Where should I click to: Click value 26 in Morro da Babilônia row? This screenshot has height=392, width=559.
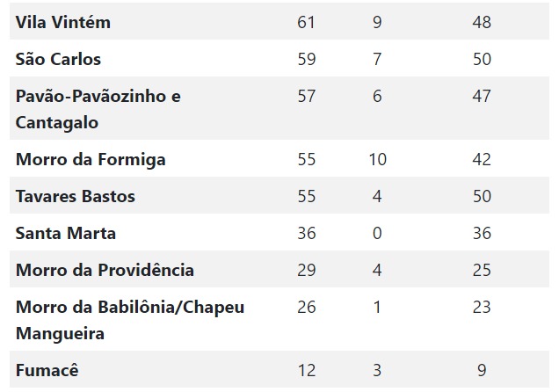tap(307, 308)
